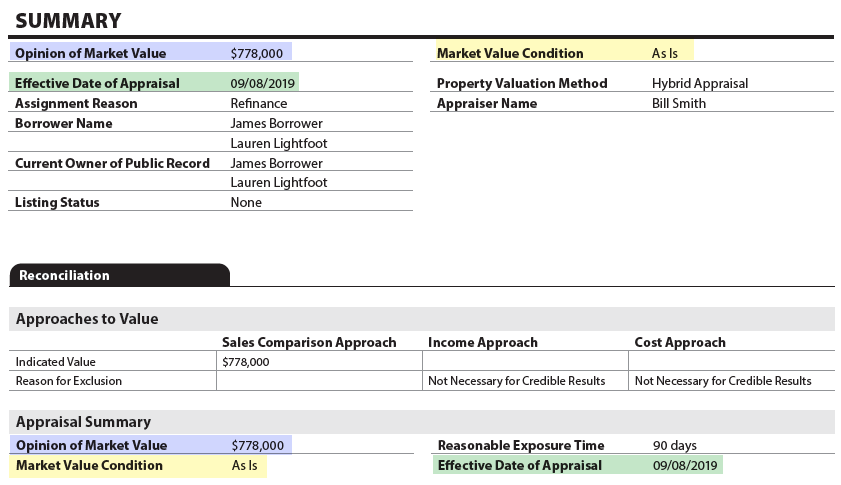
Task: Click Opinion of Market Value under Appraisal Summary
Action: pos(91,445)
